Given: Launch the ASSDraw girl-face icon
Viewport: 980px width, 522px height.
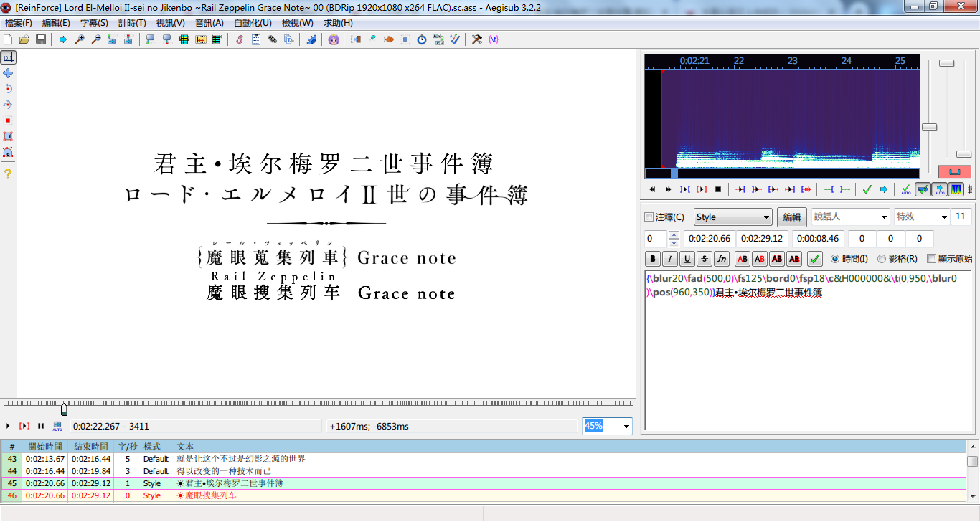Looking at the screenshot, I should (x=334, y=39).
